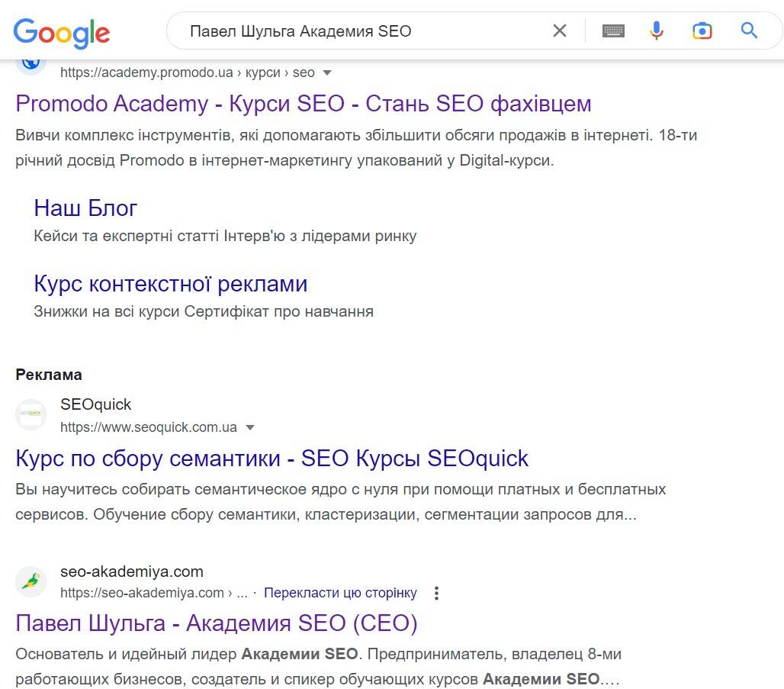Click the Promodo Academy globe favicon
This screenshot has height=689, width=784.
pos(31,63)
